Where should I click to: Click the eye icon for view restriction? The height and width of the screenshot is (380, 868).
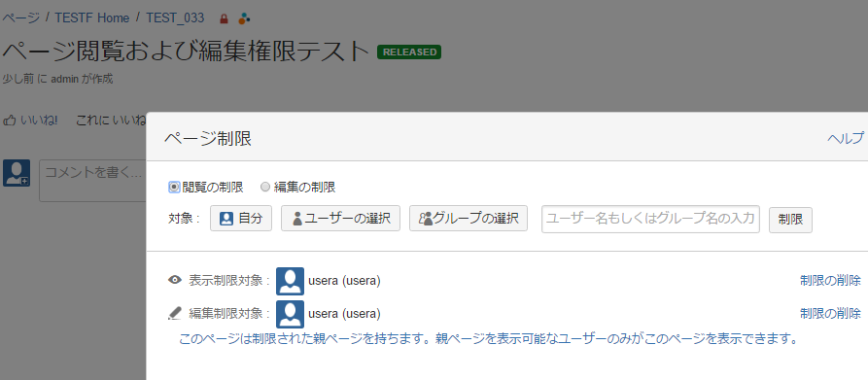174,281
